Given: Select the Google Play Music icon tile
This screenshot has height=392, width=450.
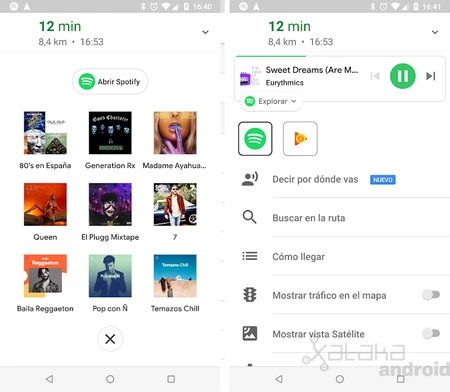Looking at the screenshot, I should pos(300,139).
